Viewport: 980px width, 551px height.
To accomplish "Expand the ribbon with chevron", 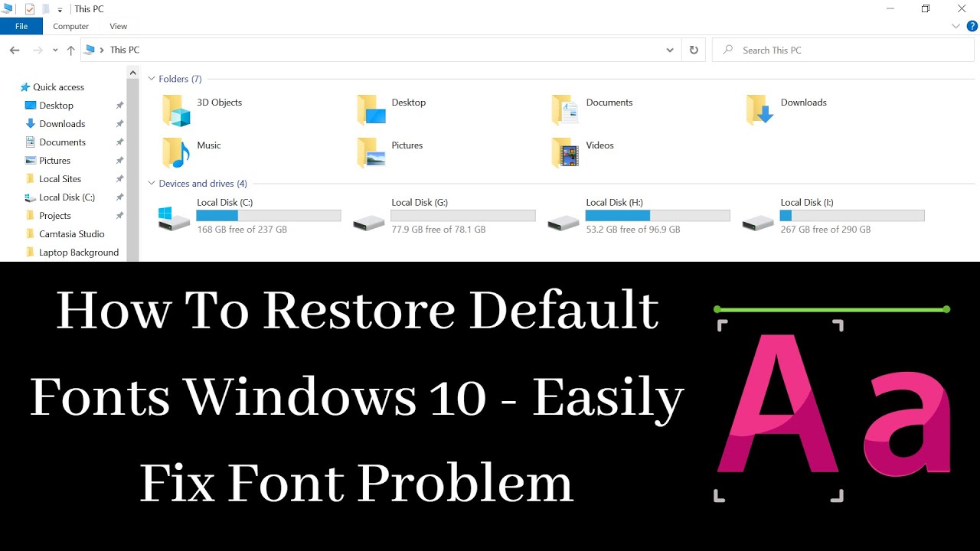I will pos(955,26).
